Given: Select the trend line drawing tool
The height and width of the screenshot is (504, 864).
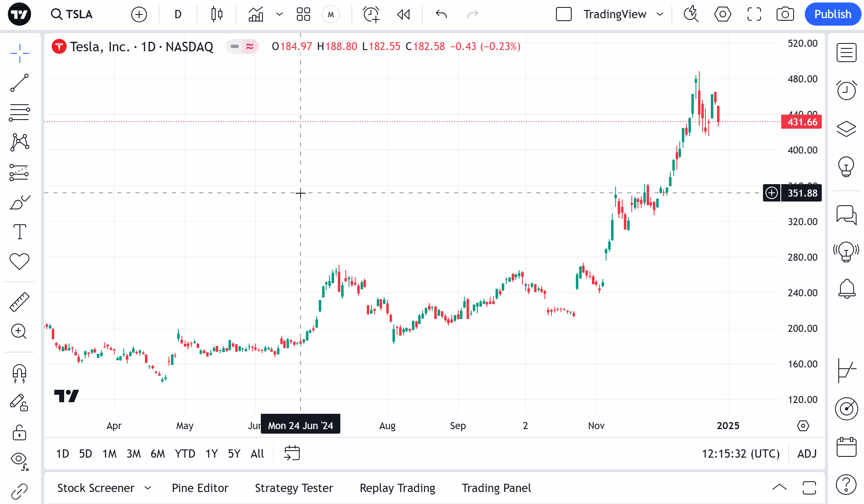Looking at the screenshot, I should 19,83.
